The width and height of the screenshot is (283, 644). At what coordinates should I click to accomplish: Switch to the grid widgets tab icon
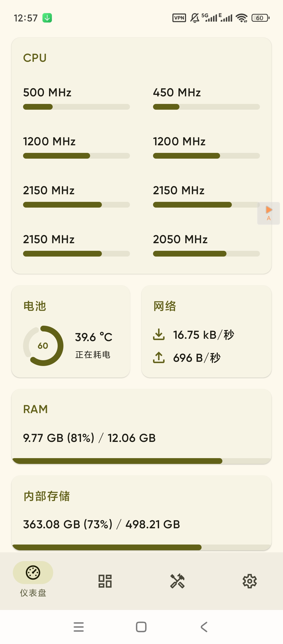click(105, 581)
